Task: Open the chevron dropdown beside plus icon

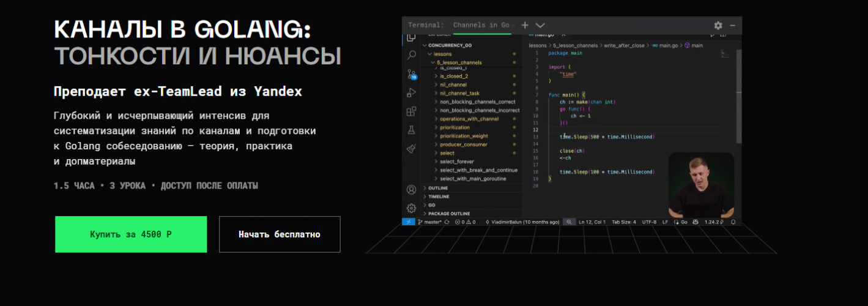Action: tap(540, 26)
